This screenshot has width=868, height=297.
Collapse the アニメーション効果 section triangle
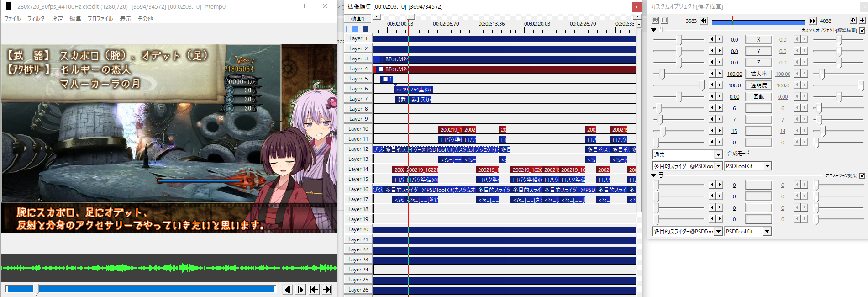(653, 175)
